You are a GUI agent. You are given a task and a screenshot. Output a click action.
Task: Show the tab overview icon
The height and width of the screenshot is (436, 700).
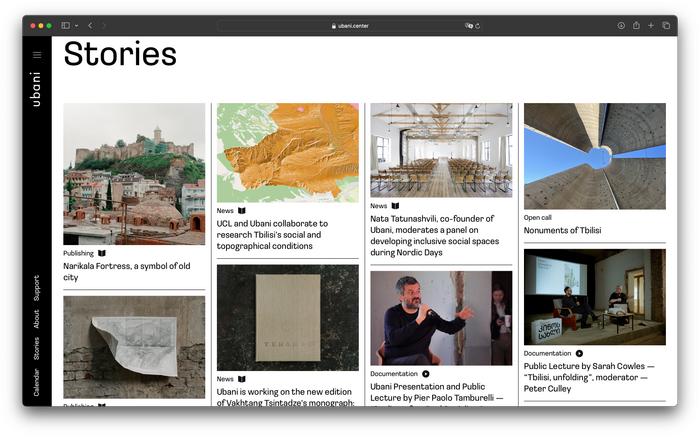click(666, 25)
